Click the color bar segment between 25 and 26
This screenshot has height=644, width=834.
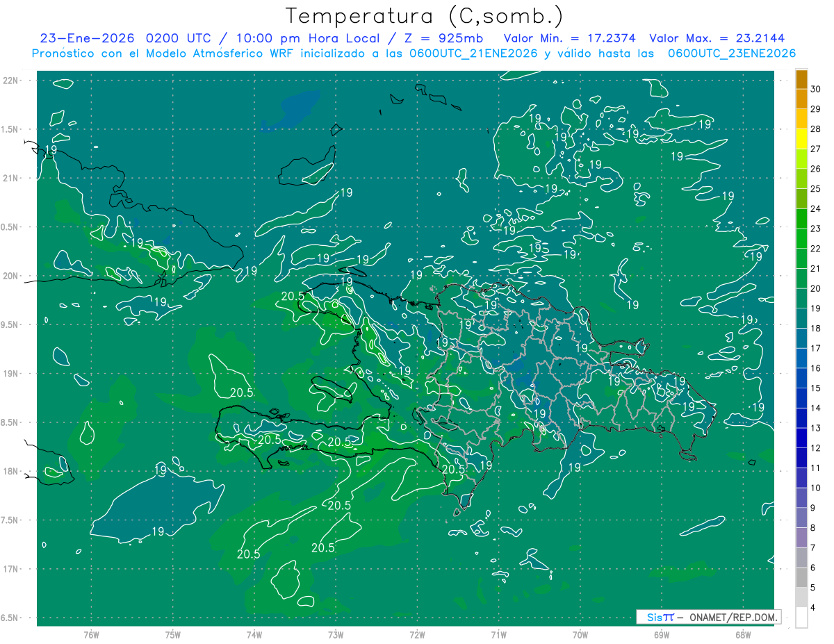pyautogui.click(x=801, y=179)
